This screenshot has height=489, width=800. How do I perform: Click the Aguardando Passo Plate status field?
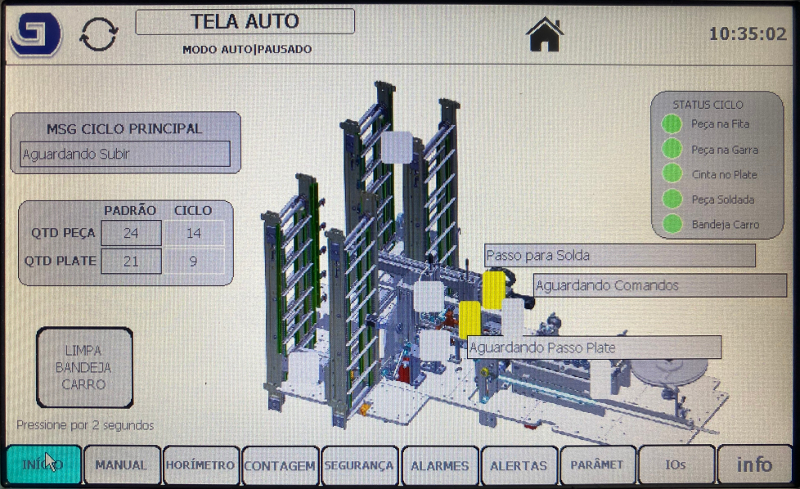tap(594, 348)
